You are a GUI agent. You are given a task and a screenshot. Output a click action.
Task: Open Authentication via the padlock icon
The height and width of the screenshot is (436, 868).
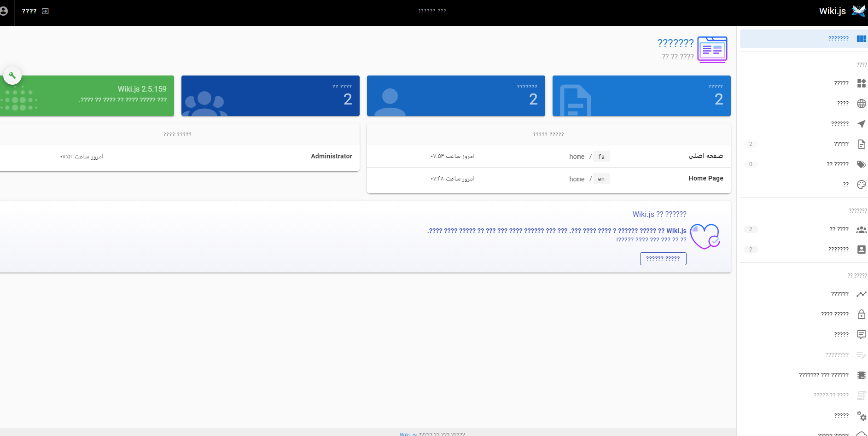(x=861, y=314)
